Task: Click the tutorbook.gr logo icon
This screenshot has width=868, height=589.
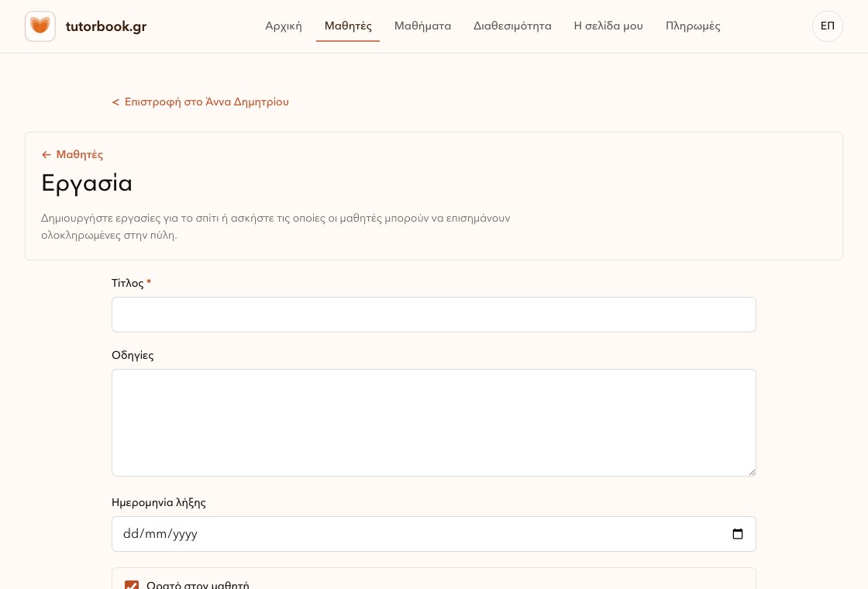Action: [x=40, y=26]
